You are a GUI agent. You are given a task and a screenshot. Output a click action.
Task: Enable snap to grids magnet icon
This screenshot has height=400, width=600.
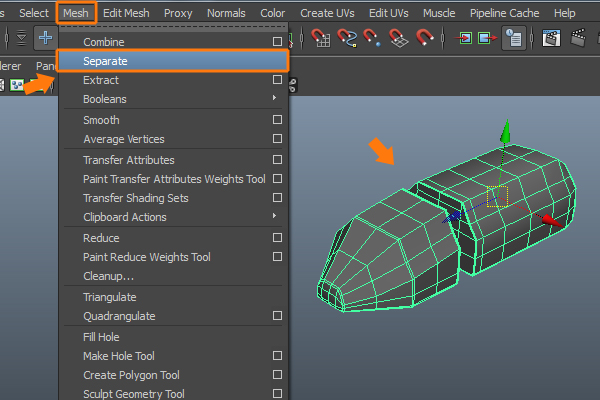[x=322, y=39]
